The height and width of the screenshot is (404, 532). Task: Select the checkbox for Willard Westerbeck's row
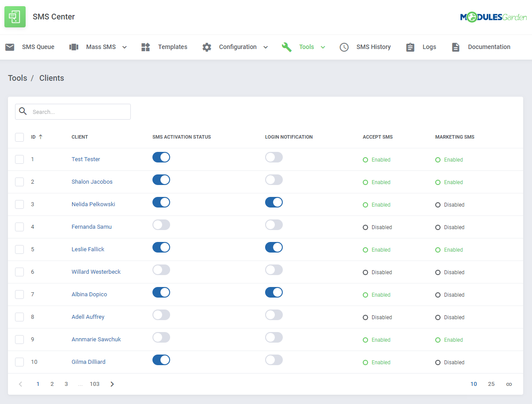click(x=19, y=272)
